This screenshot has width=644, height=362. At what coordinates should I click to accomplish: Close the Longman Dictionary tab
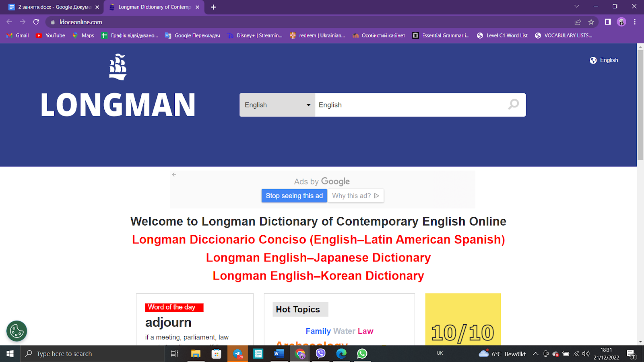pos(197,7)
